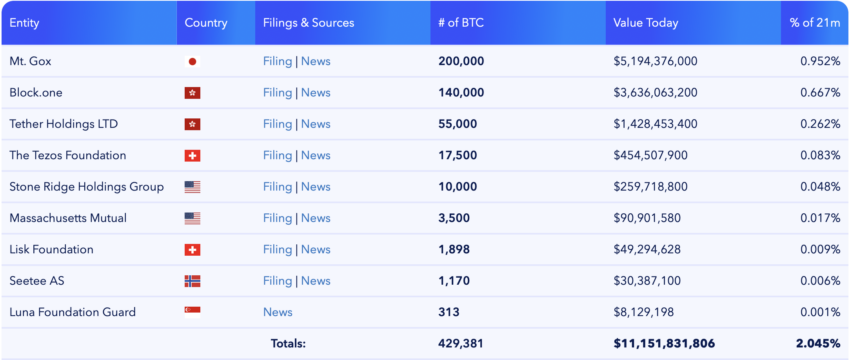Open Stone Ridge Holdings Group News link
850x360 pixels.
[315, 187]
